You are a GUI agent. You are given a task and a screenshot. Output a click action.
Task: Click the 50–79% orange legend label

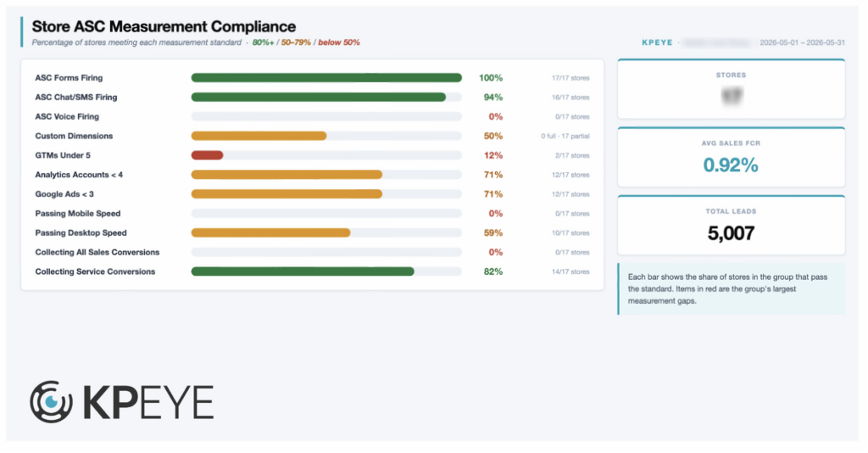[296, 42]
